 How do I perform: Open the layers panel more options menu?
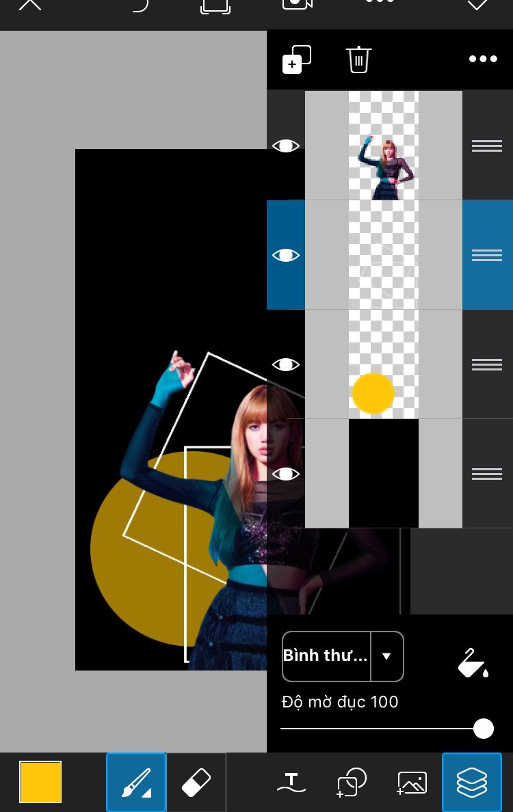(483, 59)
